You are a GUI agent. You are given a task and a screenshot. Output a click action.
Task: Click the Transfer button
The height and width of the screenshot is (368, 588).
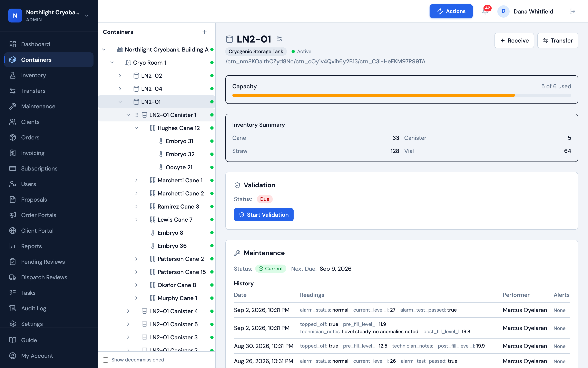click(x=558, y=40)
